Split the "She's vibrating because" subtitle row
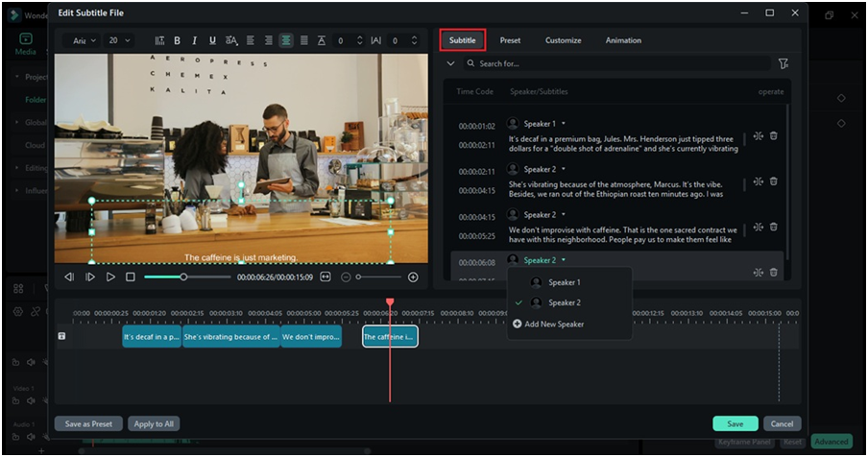868x457 pixels. pyautogui.click(x=759, y=181)
